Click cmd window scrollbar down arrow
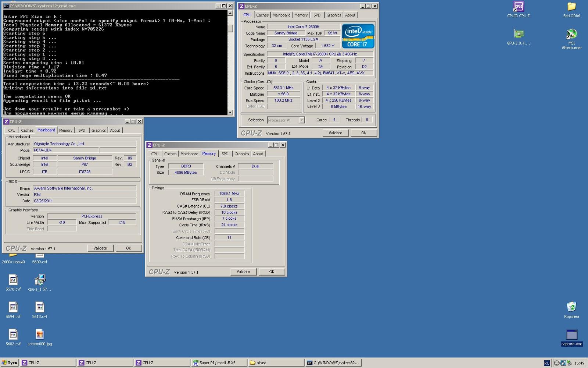This screenshot has width=588, height=368. click(230, 113)
